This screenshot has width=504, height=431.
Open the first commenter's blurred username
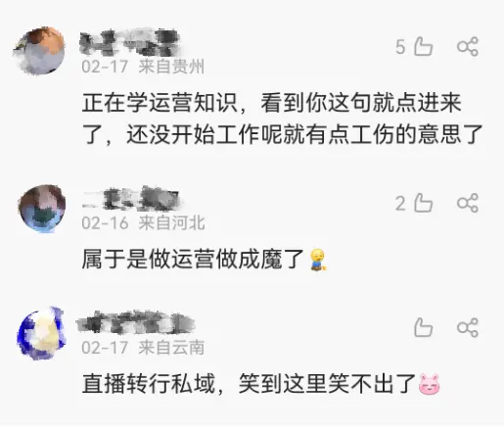tap(130, 43)
